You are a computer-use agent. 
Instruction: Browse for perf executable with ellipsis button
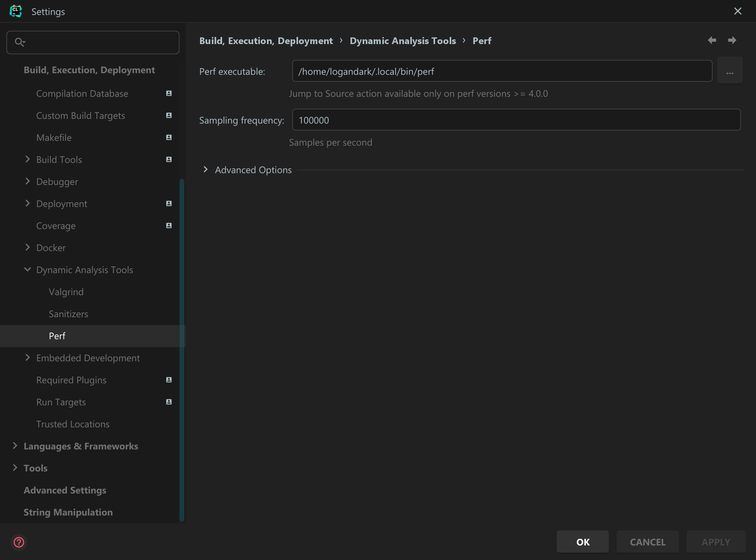(730, 71)
